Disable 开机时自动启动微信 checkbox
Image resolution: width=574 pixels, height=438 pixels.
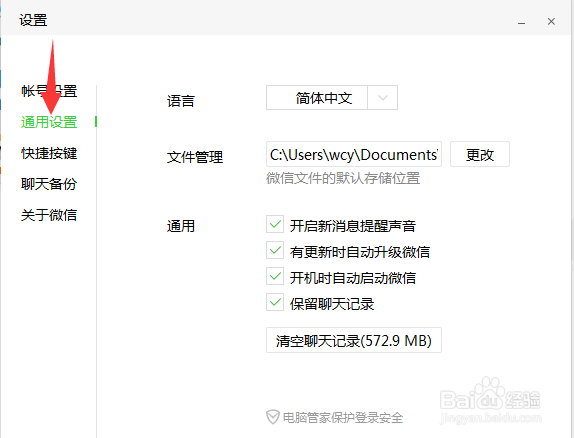pyautogui.click(x=275, y=276)
